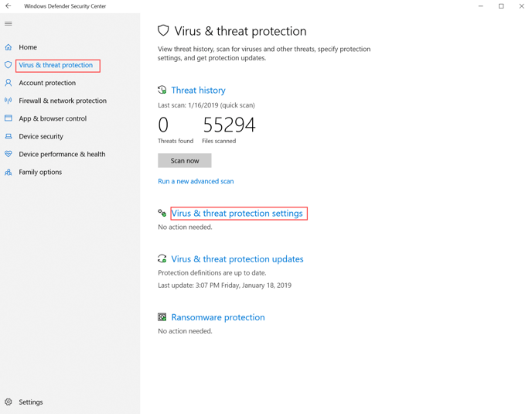Open Run a new advanced scan link

(196, 181)
